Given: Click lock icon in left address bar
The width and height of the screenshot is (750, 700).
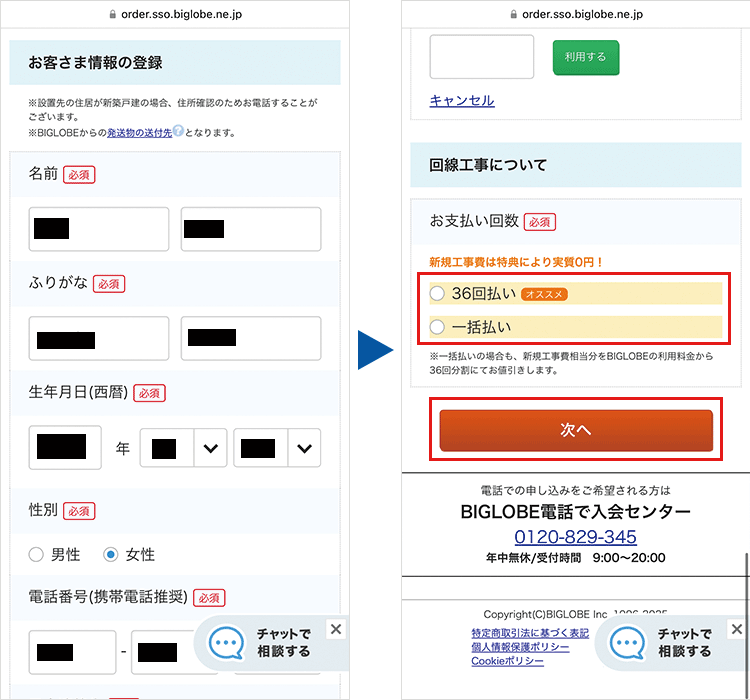Looking at the screenshot, I should coord(113,14).
